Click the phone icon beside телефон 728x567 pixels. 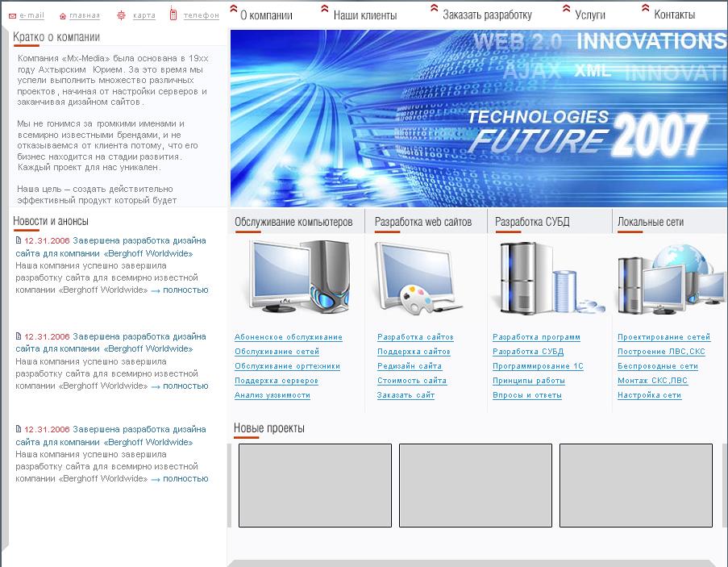tap(173, 14)
